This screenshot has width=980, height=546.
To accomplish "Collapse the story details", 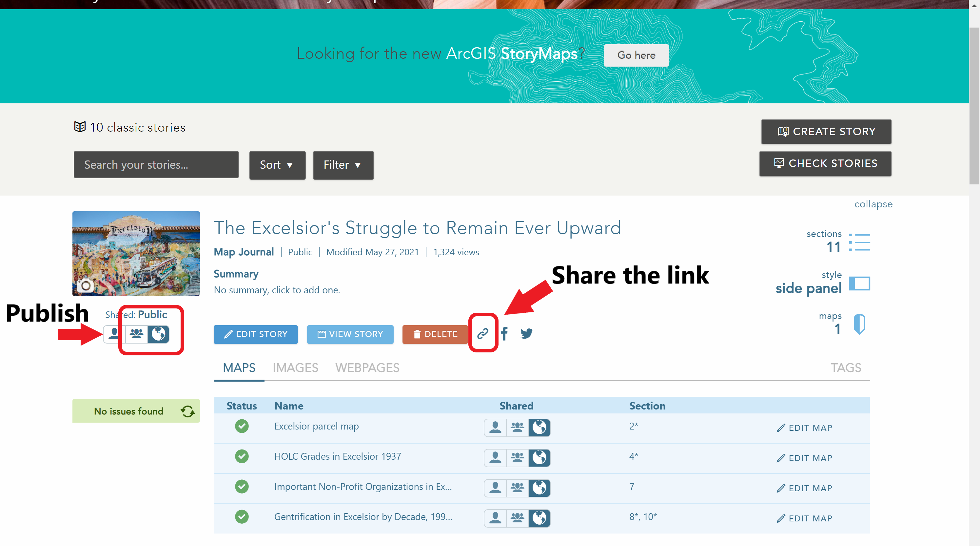I will click(x=873, y=204).
